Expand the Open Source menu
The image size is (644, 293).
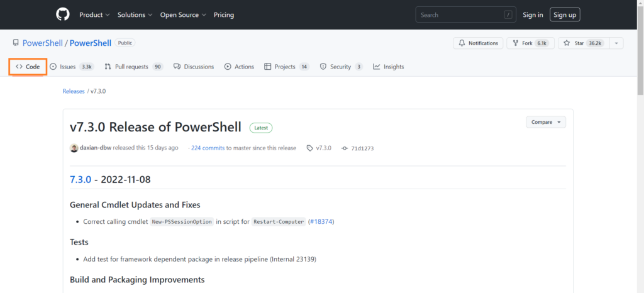click(x=183, y=14)
